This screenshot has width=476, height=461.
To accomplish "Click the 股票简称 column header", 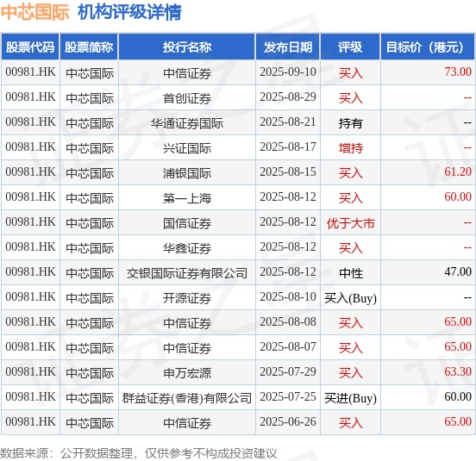I will pos(89,47).
